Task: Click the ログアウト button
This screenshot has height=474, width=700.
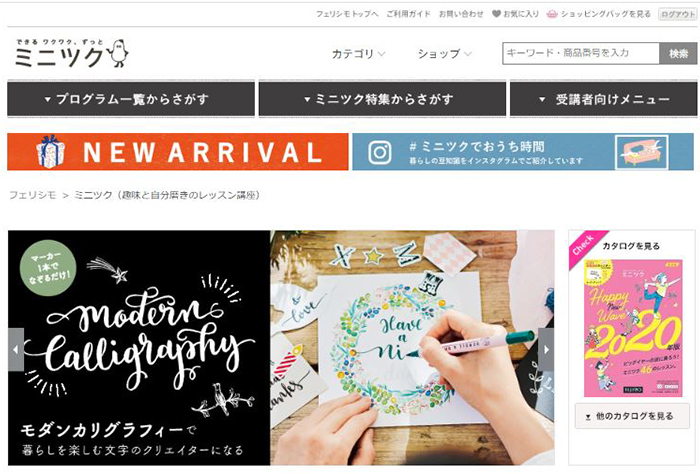Action: [x=678, y=14]
